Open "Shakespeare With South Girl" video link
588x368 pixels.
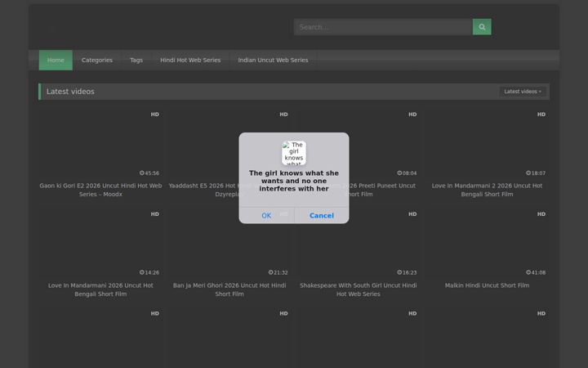359,289
